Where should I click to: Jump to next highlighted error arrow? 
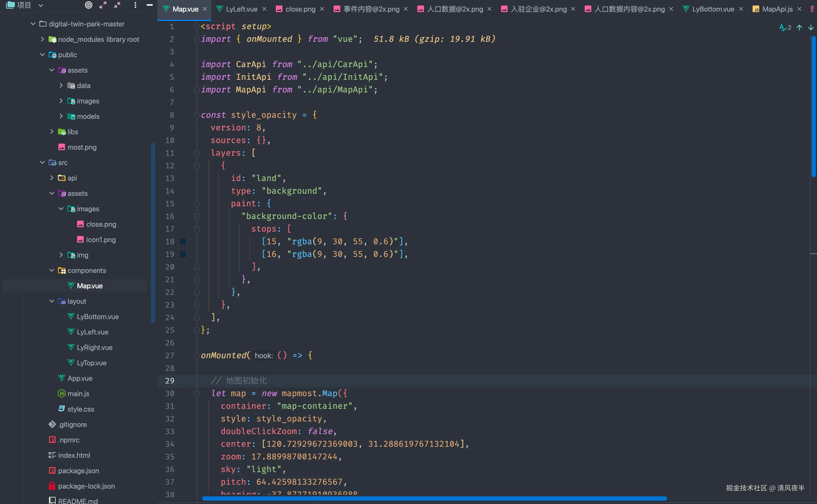[x=811, y=28]
